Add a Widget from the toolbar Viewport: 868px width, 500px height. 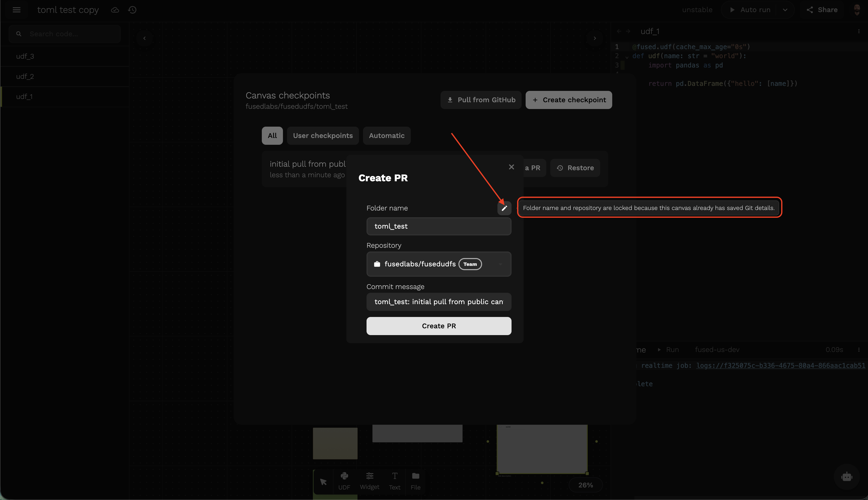point(370,481)
